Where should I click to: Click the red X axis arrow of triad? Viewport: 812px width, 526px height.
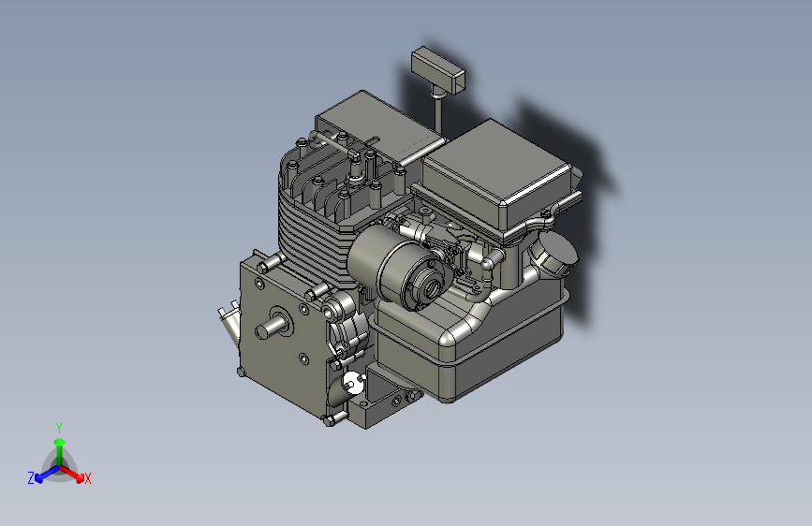(72, 474)
